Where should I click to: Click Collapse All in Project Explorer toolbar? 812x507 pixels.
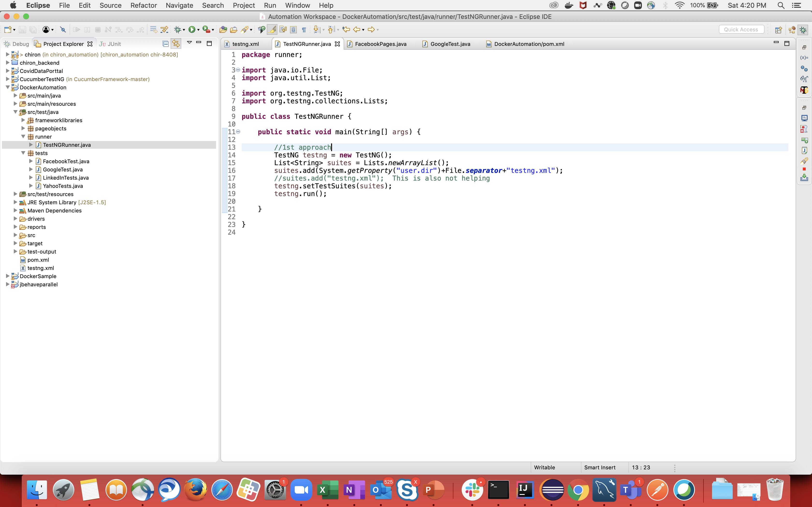pyautogui.click(x=165, y=44)
